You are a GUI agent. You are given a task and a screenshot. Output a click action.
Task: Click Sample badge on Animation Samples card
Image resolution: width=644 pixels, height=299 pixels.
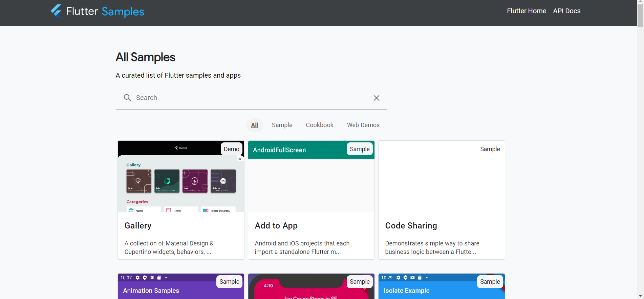(x=229, y=282)
